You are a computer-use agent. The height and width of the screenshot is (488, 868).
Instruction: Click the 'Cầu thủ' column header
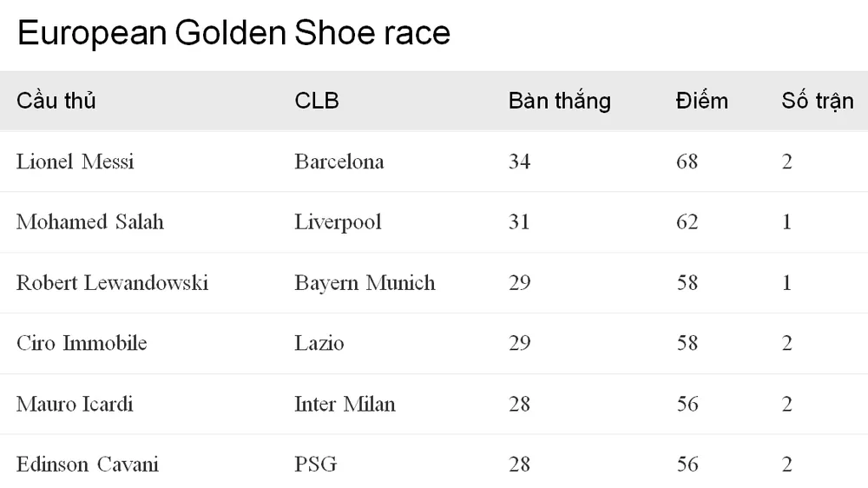(x=56, y=101)
